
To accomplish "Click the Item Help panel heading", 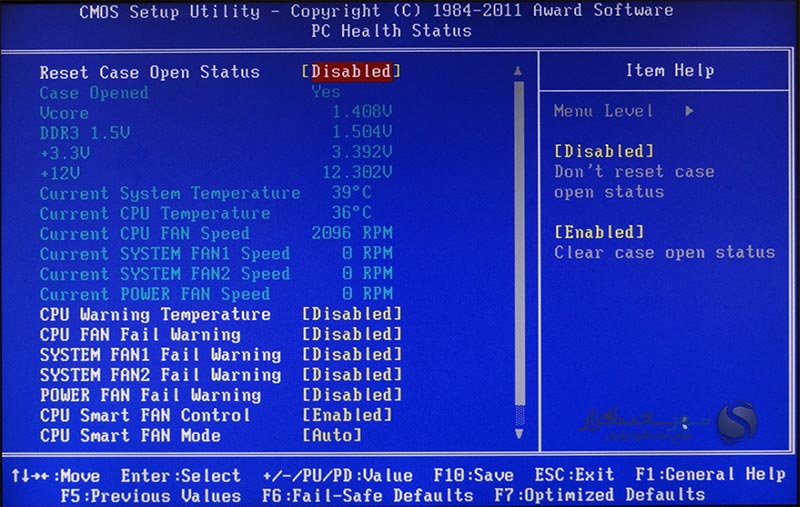I will (670, 70).
